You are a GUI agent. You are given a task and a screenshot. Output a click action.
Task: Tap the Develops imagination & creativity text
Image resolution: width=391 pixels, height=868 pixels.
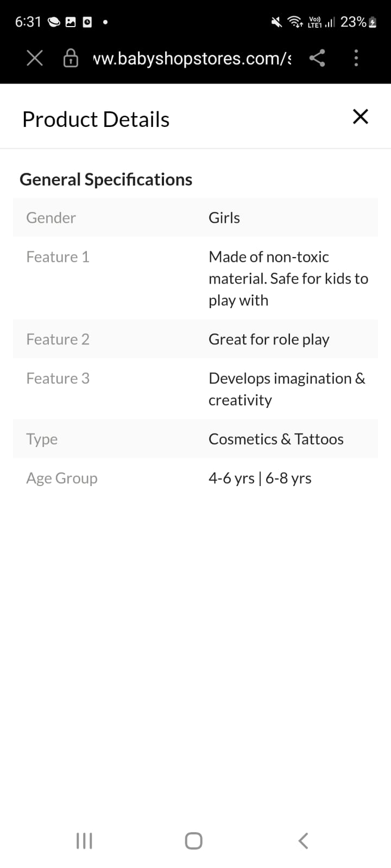tap(286, 389)
